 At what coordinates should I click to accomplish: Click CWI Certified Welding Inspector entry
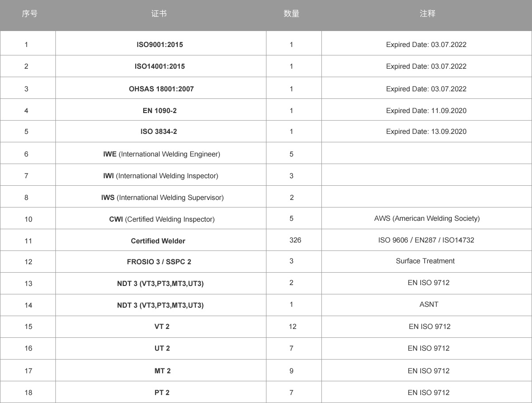[162, 219]
